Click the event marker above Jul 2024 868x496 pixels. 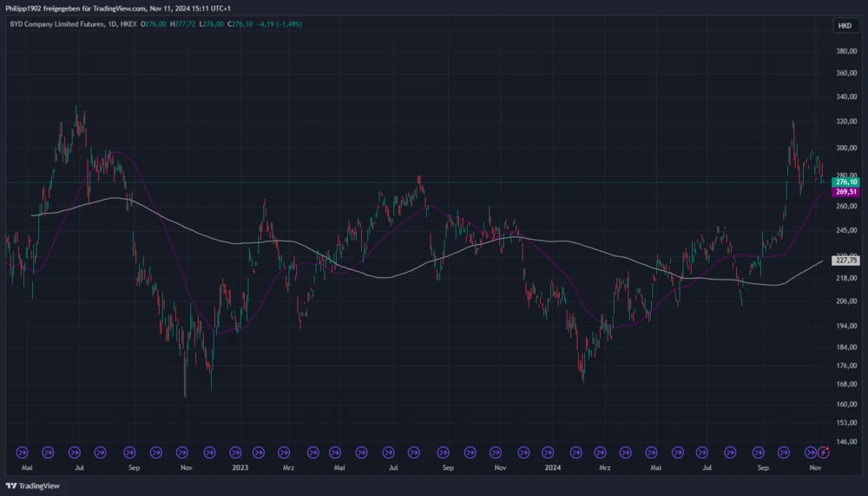[705, 452]
